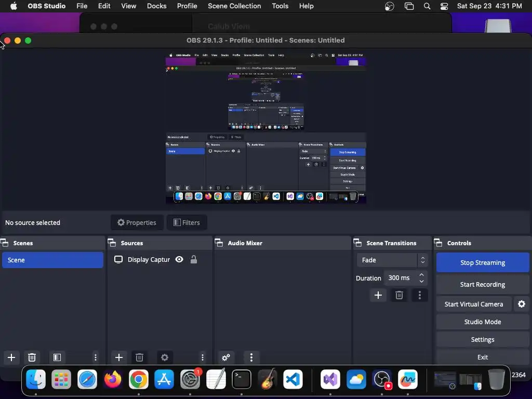Open OBS Settings button
The width and height of the screenshot is (532, 399).
tap(483, 339)
